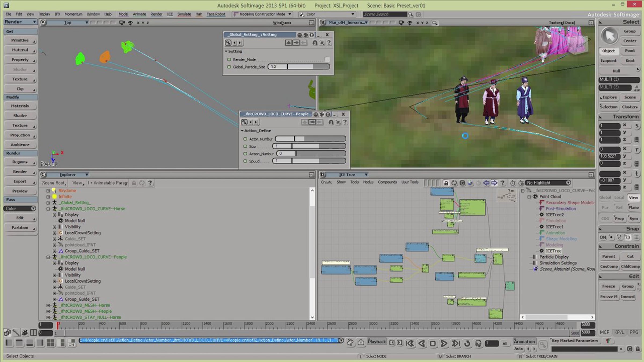Click the lock icon in the Explorer toolbar

click(x=134, y=183)
